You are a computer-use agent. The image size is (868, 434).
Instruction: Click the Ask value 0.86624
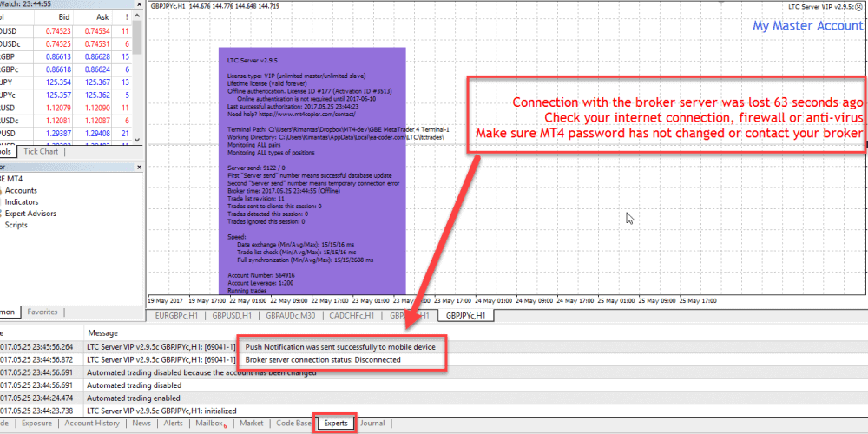(97, 69)
